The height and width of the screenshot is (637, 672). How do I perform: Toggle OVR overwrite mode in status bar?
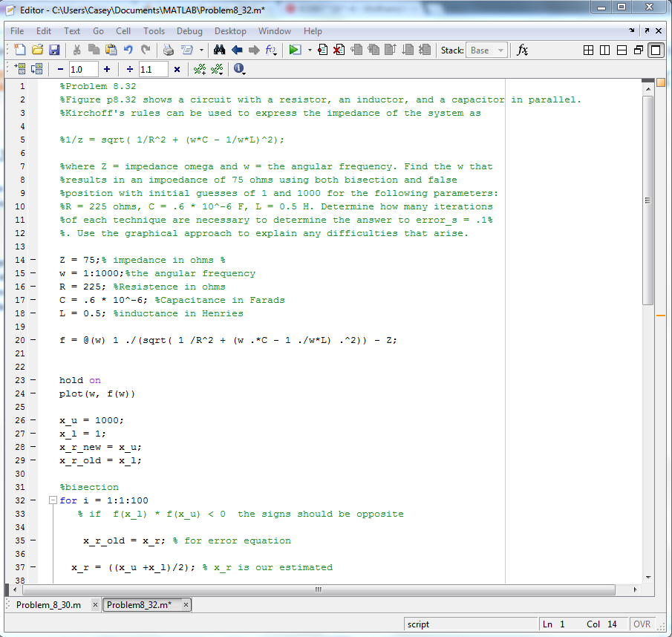point(642,624)
